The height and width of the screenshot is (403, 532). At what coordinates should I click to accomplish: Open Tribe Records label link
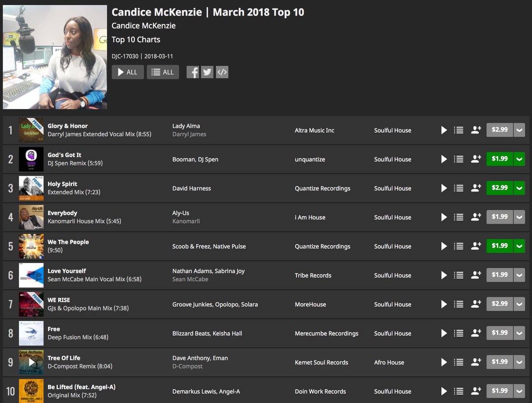pos(313,275)
